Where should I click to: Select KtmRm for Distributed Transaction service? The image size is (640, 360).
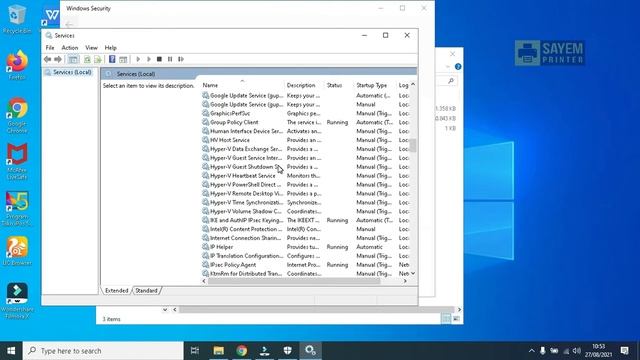point(306,274)
